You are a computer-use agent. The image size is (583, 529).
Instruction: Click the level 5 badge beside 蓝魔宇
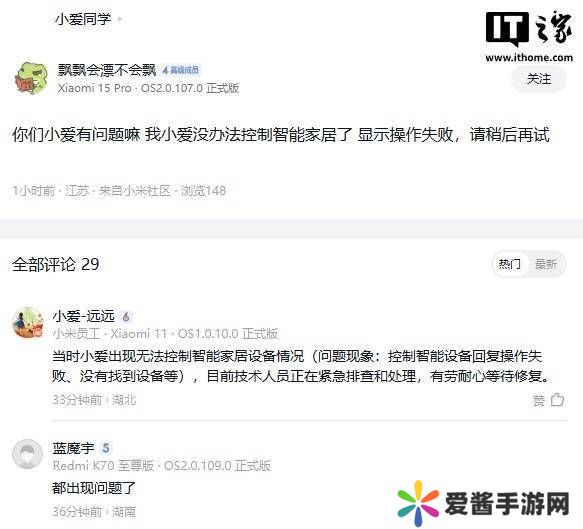click(x=106, y=448)
